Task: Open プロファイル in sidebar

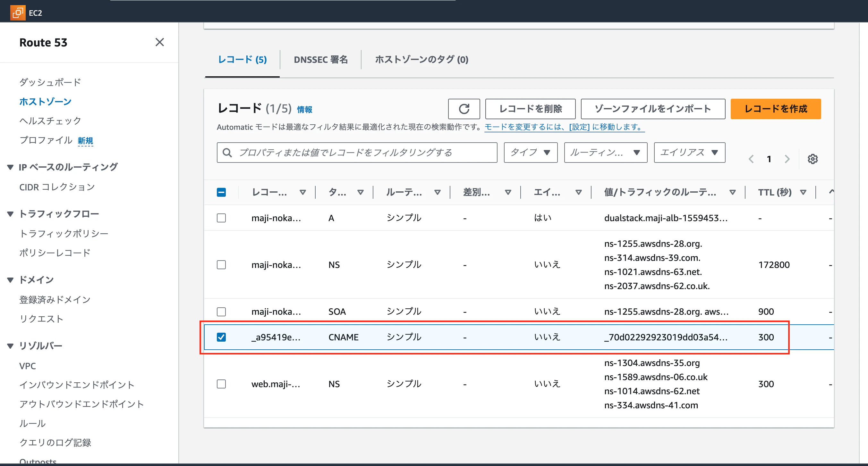Action: click(46, 140)
